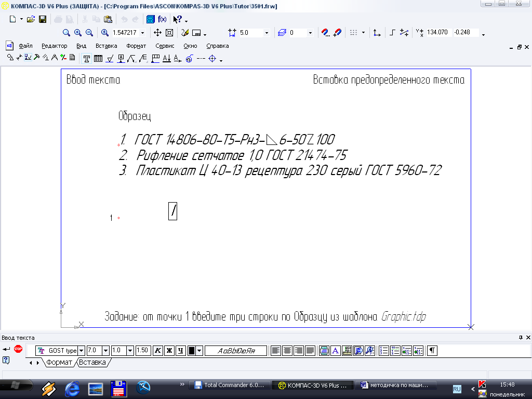Click the Zoom in magnifier
532x399 pixels.
click(78, 33)
